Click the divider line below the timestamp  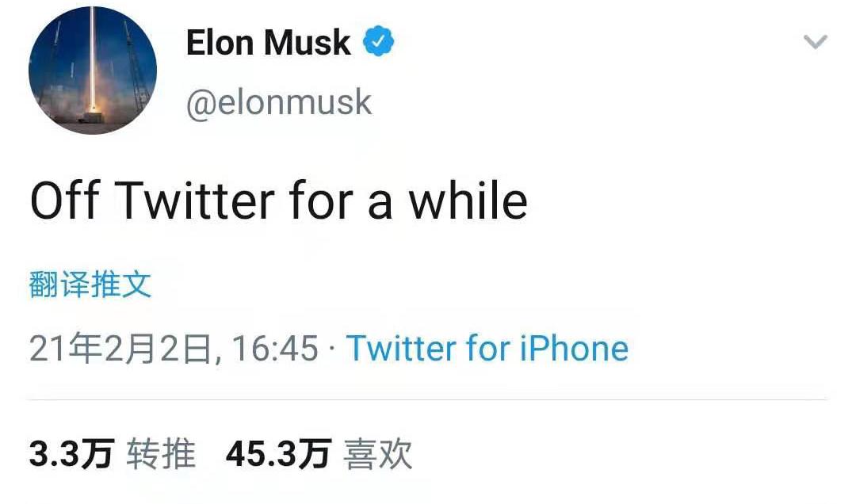pyautogui.click(x=428, y=399)
